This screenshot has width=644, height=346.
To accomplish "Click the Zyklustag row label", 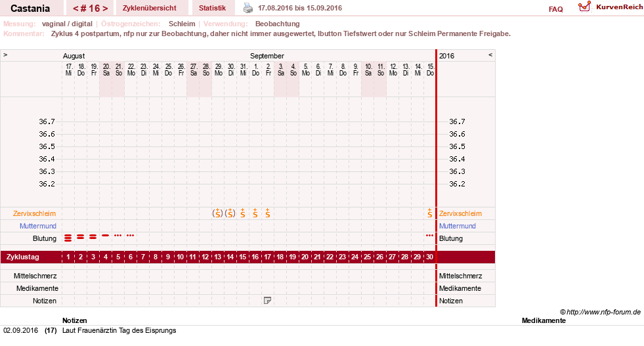I will (22, 257).
